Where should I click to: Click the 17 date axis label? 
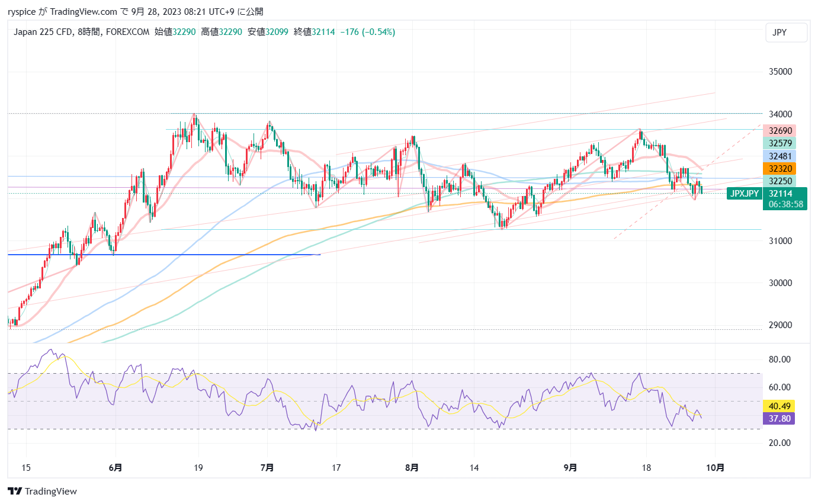point(336,467)
